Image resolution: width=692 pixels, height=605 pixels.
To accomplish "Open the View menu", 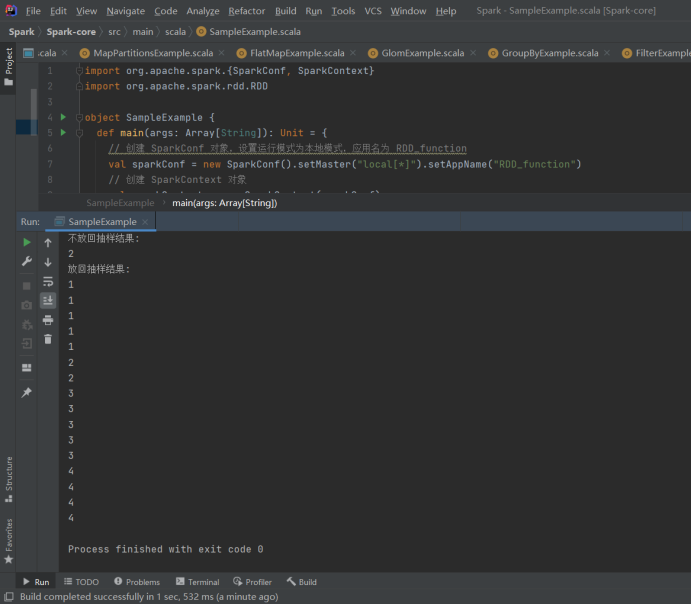I will point(86,11).
